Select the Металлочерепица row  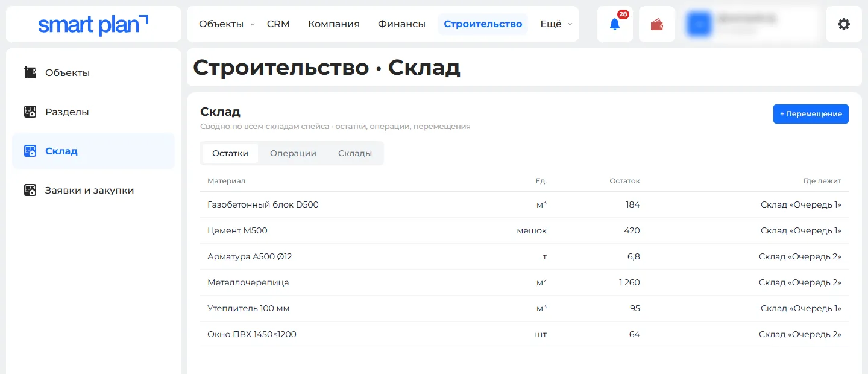[x=524, y=282]
